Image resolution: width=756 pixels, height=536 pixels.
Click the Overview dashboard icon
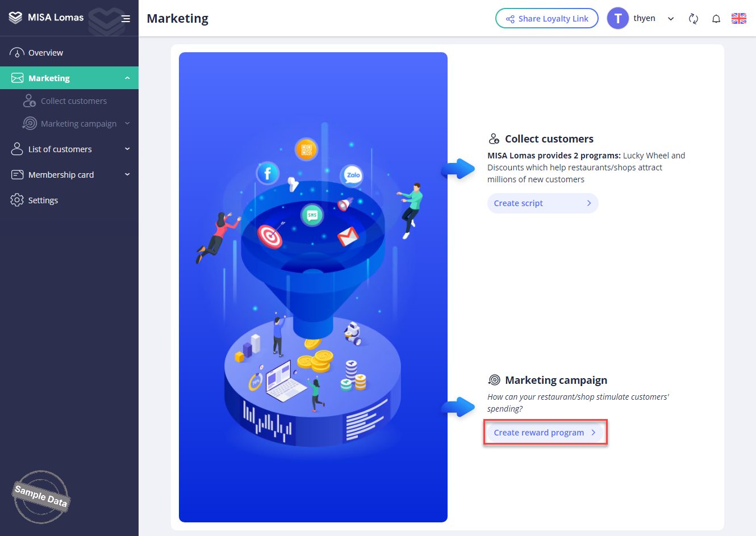17,53
